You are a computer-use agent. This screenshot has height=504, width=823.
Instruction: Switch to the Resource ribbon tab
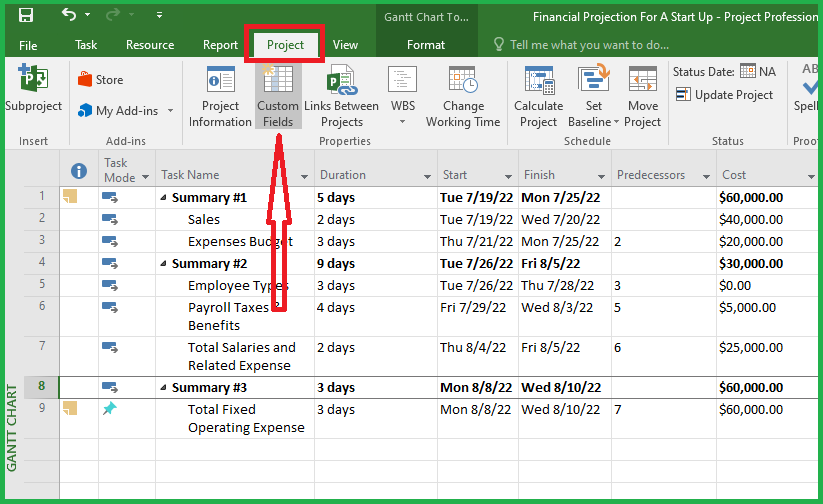[150, 45]
